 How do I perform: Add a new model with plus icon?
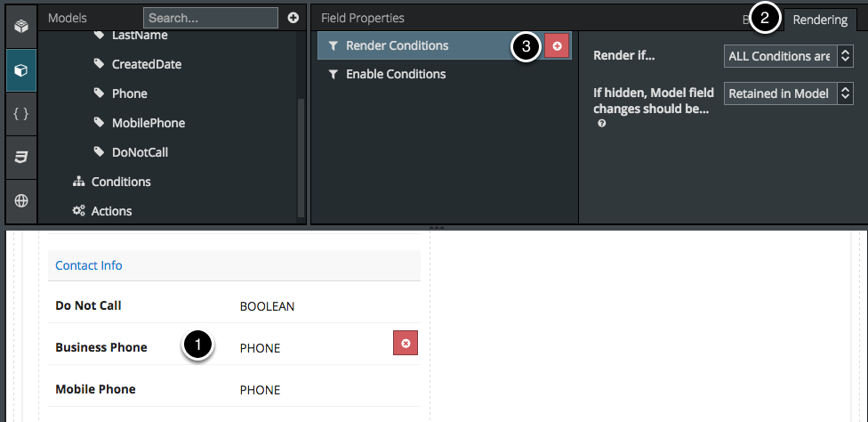293,18
